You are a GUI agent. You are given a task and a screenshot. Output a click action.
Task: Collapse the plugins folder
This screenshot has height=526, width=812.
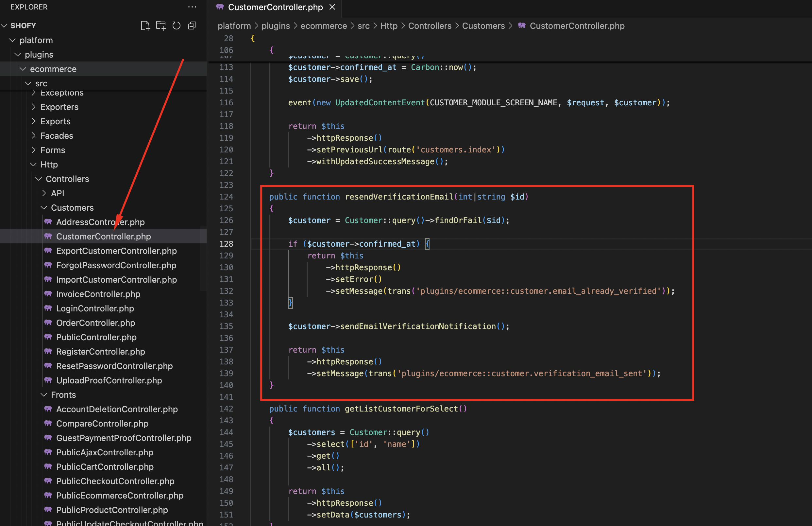point(18,54)
